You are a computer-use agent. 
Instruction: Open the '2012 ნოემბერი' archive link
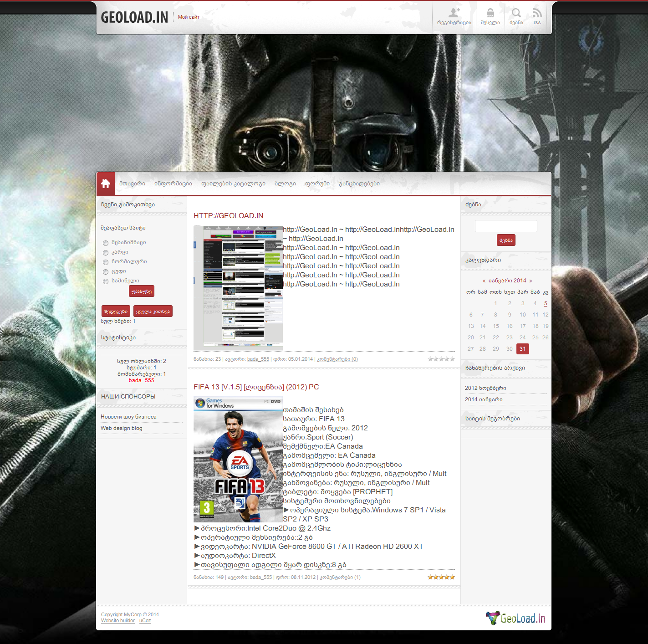click(x=485, y=388)
